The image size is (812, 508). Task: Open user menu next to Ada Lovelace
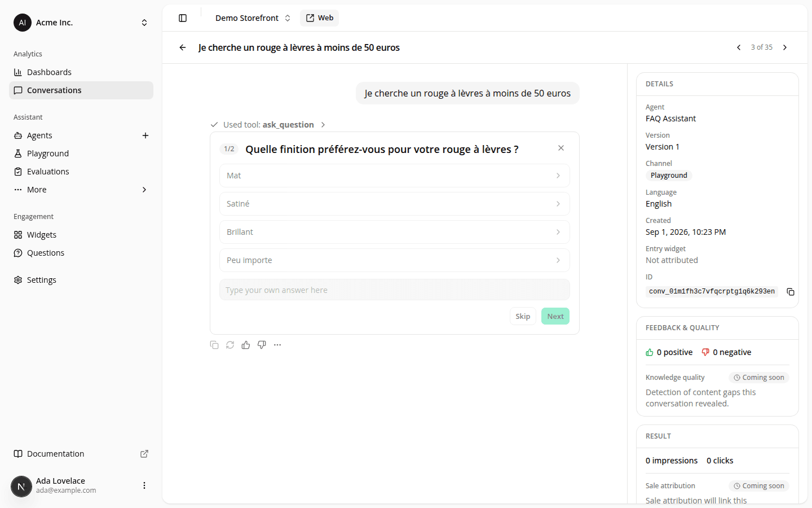144,485
